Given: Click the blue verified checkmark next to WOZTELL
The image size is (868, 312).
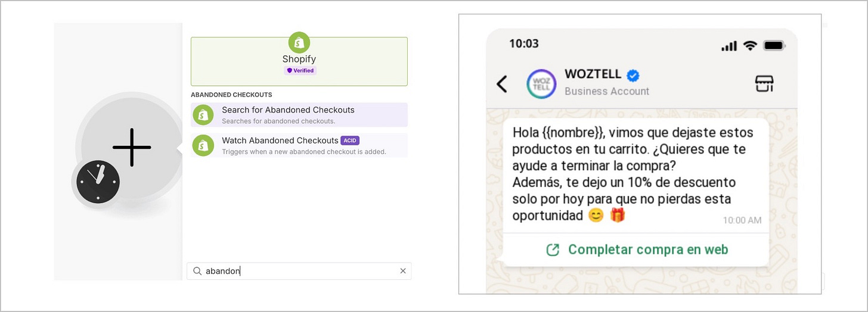Looking at the screenshot, I should [x=633, y=76].
